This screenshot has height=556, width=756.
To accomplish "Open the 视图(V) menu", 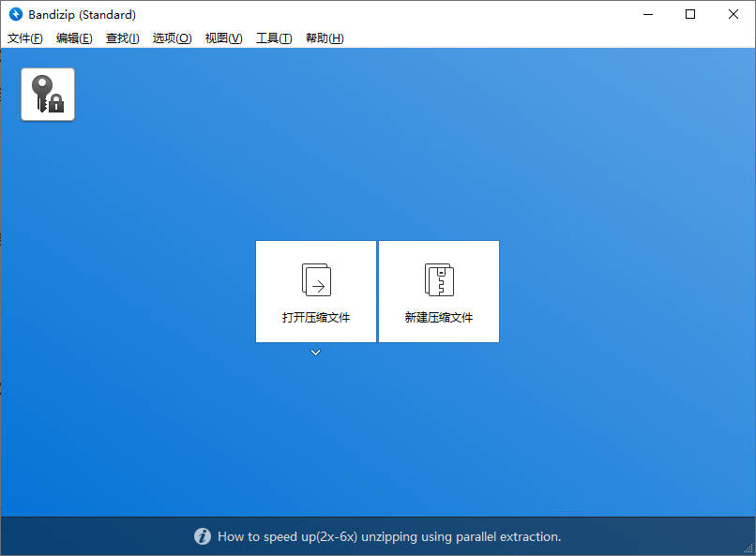I will (x=223, y=38).
